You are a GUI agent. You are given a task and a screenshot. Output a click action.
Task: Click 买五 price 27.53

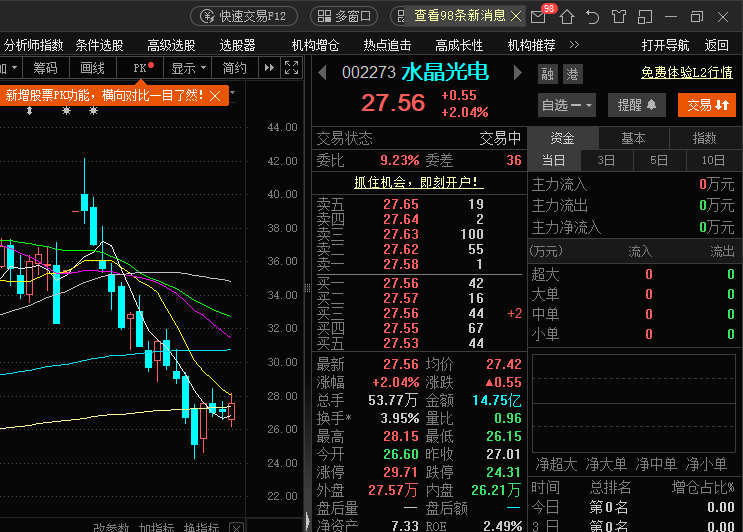[401, 343]
